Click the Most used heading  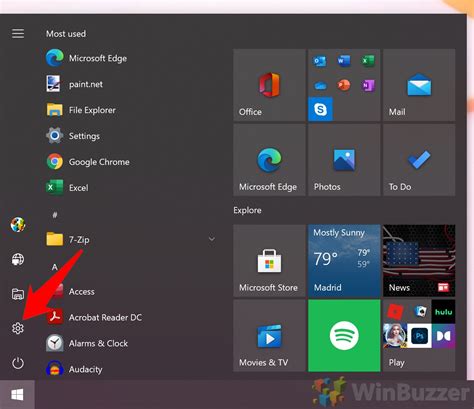click(66, 34)
